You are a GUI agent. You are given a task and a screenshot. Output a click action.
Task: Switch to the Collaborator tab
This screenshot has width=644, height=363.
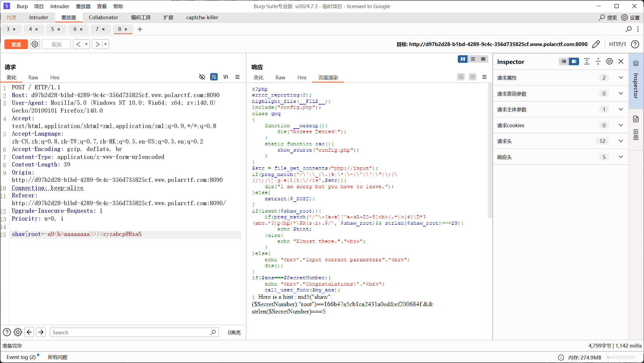[x=103, y=17]
